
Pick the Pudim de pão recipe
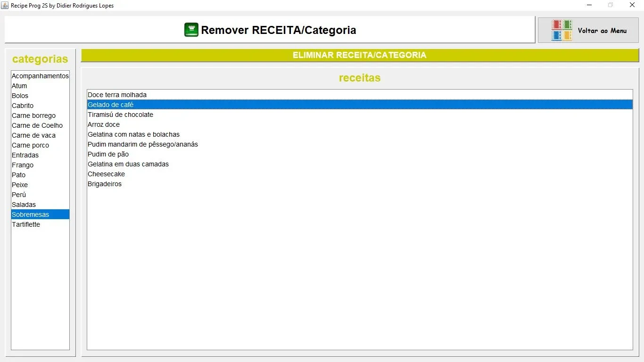tap(108, 154)
